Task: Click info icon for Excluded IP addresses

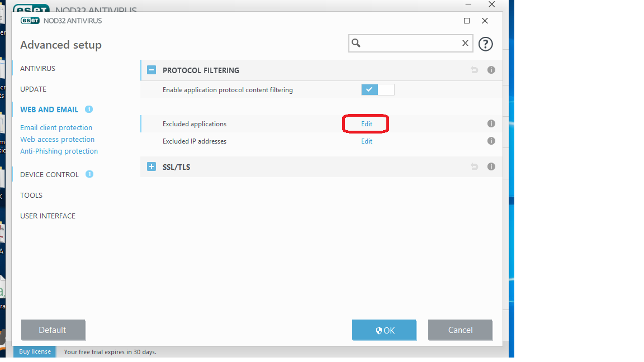Action: tap(491, 141)
